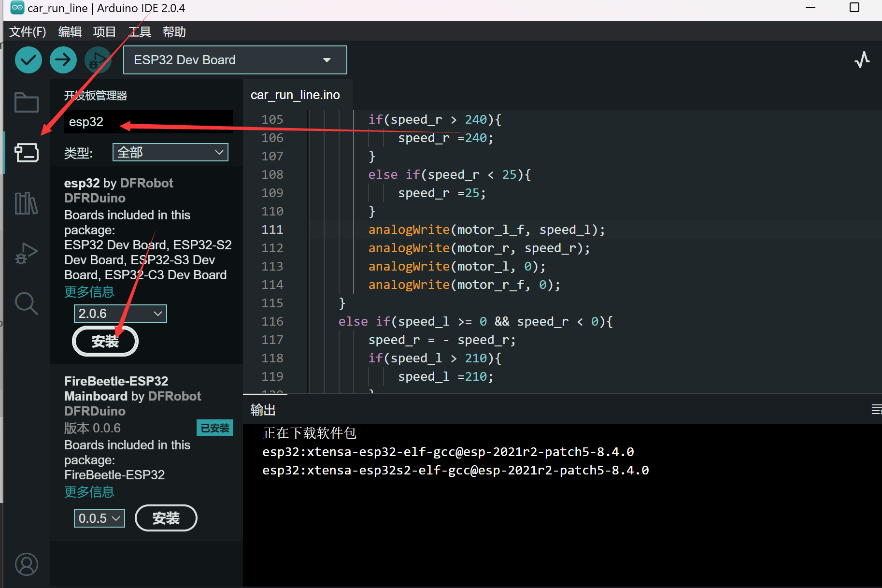
Task: Open the Search magnifier in sidebar
Action: tap(27, 303)
